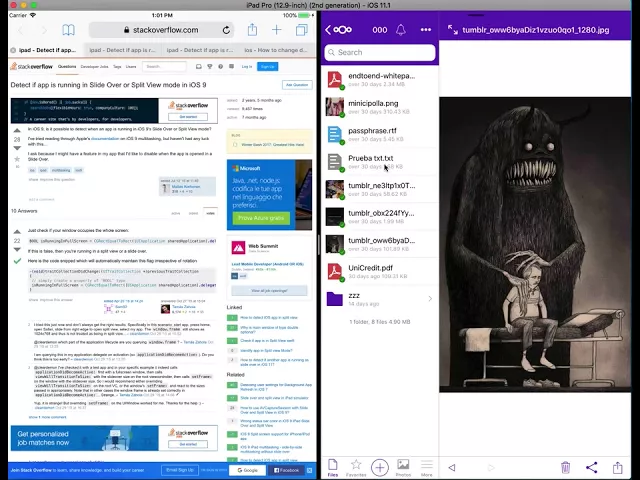Click the Ask Question button
Image resolution: width=640 pixels, height=480 pixels.
pyautogui.click(x=297, y=85)
